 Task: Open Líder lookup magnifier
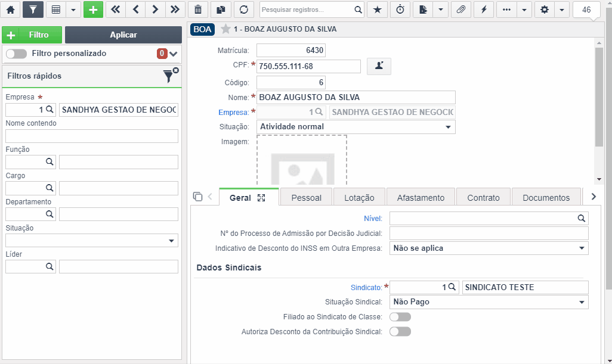pos(50,266)
